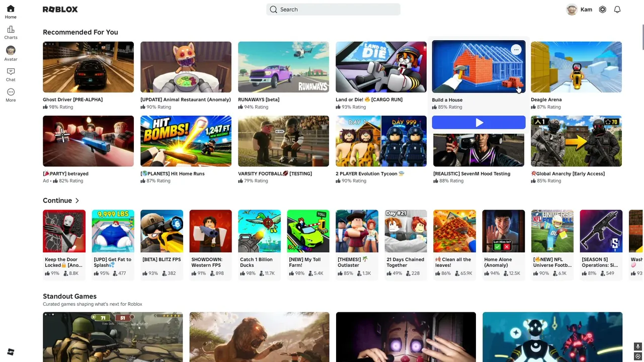Viewport: 644px width, 362px height.
Task: Open the 2 PLAYER Evolution Tycoon title
Action: [370, 173]
